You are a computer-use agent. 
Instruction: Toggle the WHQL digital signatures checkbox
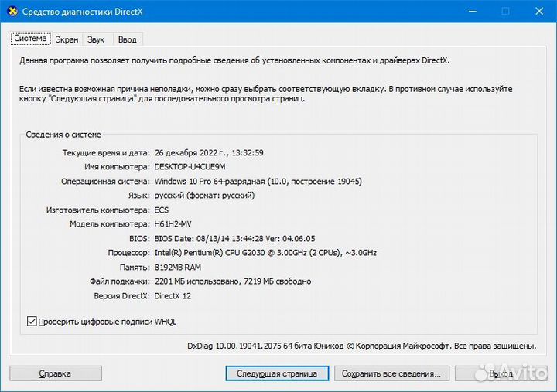pos(32,321)
